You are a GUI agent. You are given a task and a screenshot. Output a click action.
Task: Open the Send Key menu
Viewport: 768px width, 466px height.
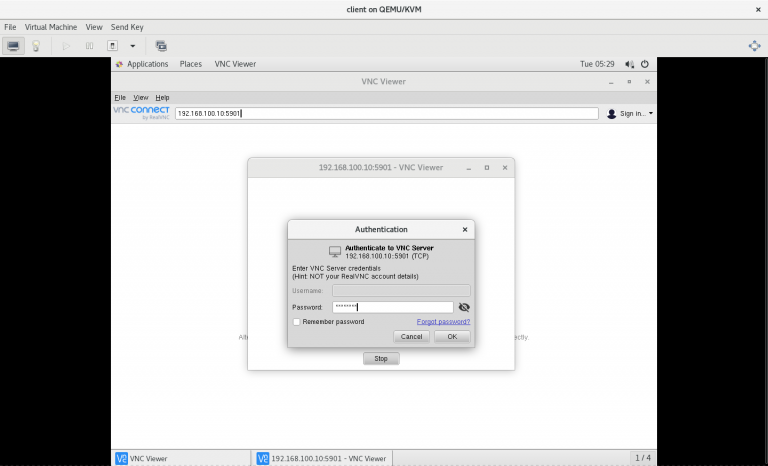pos(127,27)
